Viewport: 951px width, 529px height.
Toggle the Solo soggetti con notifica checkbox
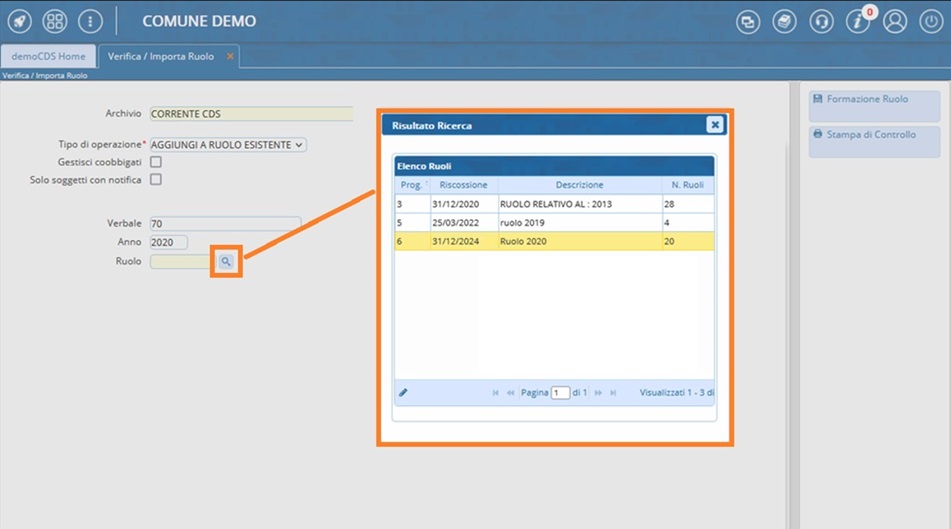(x=155, y=180)
